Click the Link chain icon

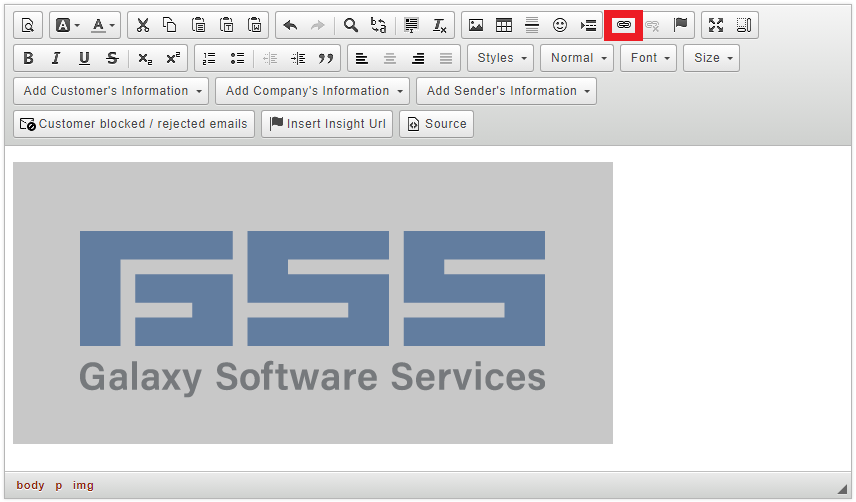[x=623, y=25]
